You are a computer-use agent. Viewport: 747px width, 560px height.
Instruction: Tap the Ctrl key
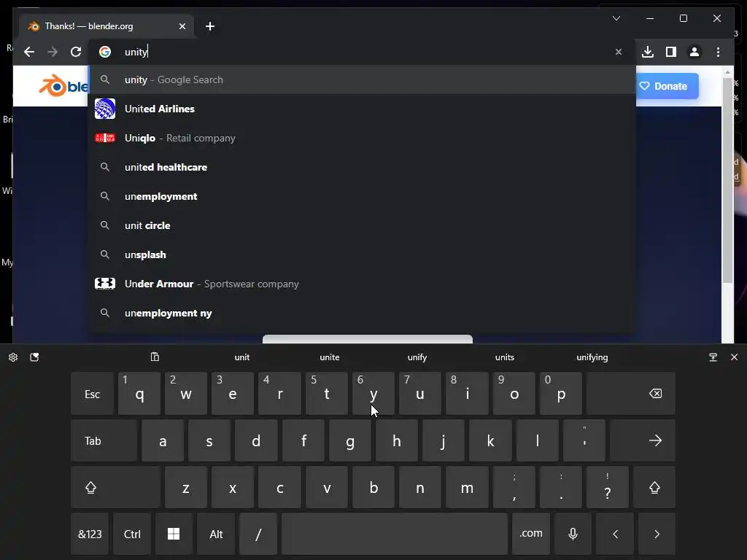pyautogui.click(x=132, y=534)
